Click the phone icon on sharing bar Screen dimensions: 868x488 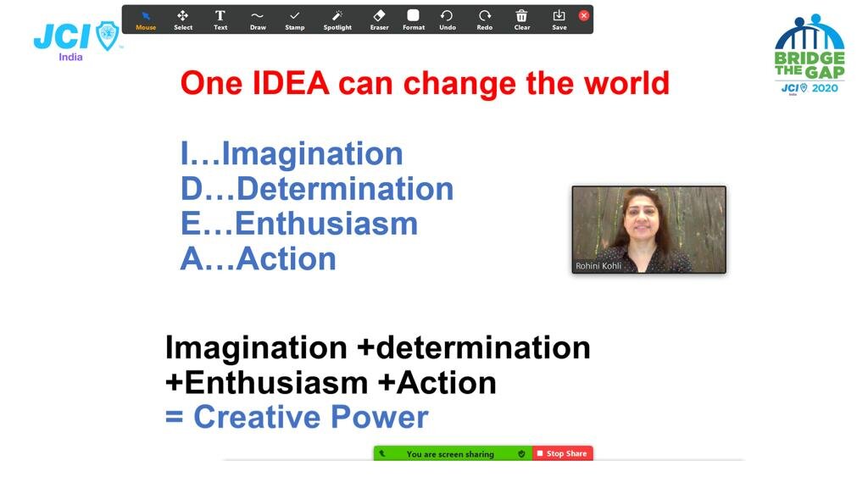click(x=382, y=454)
